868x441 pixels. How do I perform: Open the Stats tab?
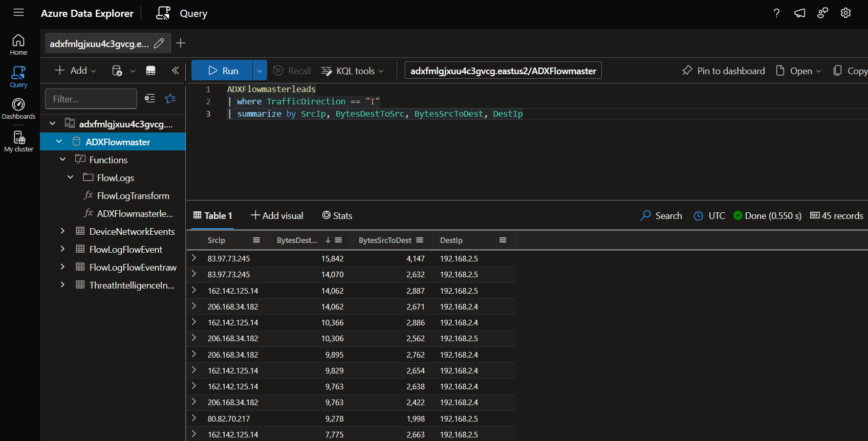[x=337, y=215]
